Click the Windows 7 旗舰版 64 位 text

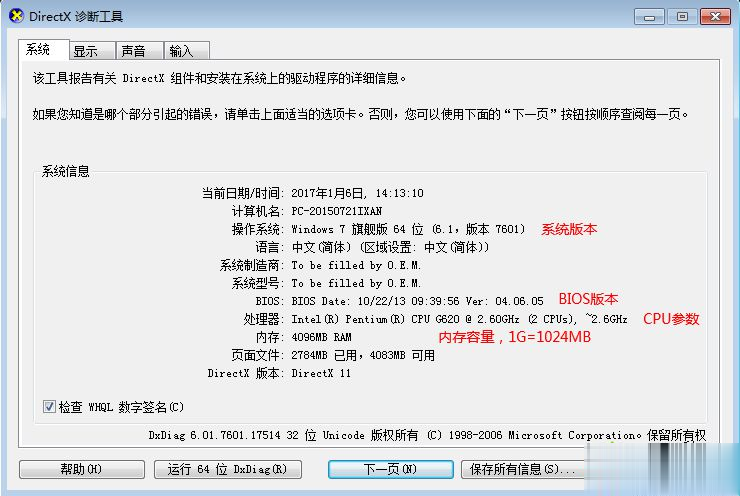[x=408, y=229]
